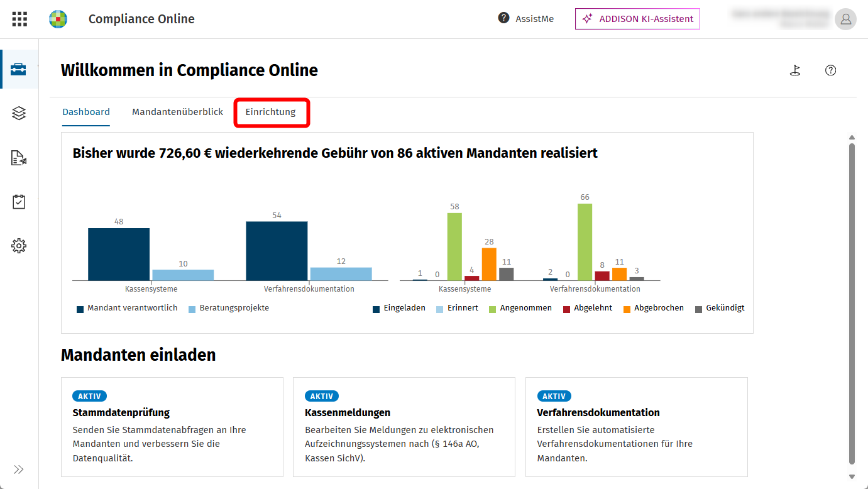The height and width of the screenshot is (489, 868).
Task: Click the 'Compliance Online' header title
Action: [x=141, y=19]
